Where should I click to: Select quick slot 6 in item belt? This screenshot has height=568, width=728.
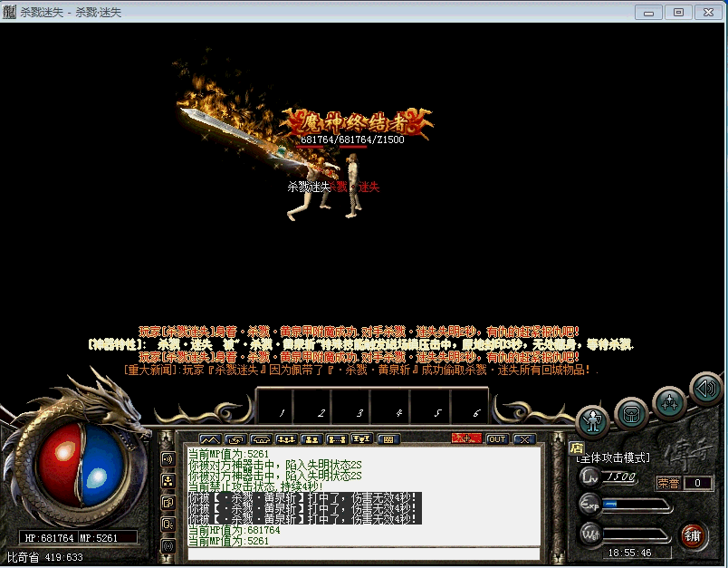click(x=477, y=412)
